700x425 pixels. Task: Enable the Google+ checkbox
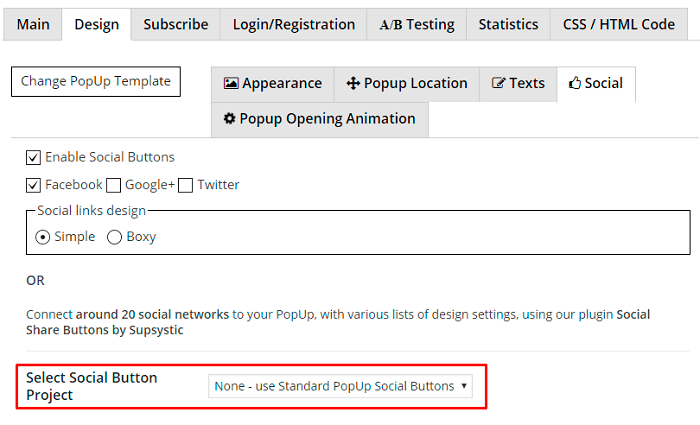tap(113, 185)
